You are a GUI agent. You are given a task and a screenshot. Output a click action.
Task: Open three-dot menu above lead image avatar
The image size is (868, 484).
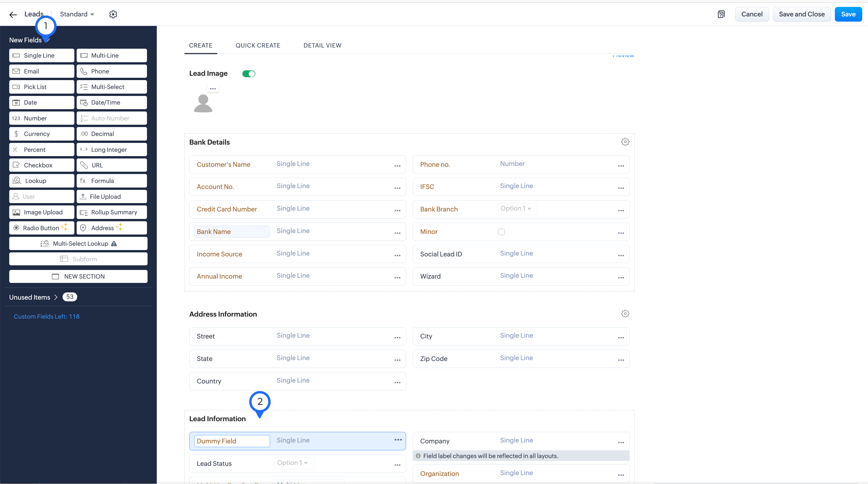click(213, 88)
